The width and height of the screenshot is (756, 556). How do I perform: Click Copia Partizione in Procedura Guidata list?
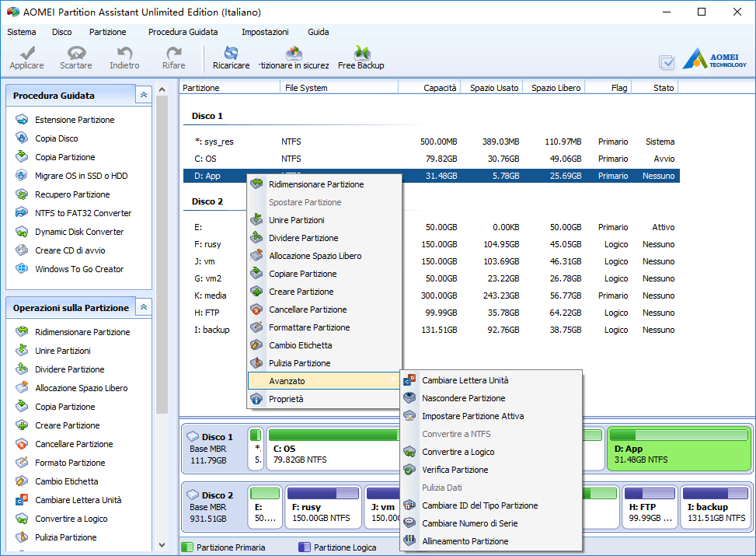point(64,157)
